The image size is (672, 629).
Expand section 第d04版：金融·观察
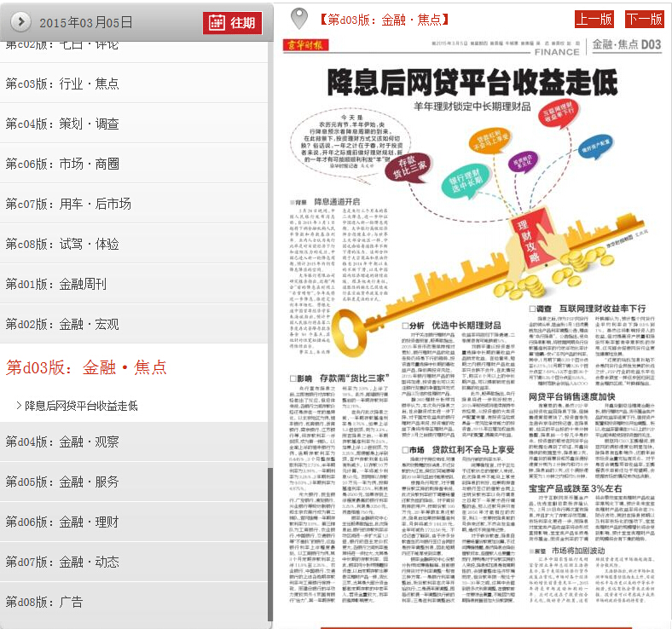point(134,441)
